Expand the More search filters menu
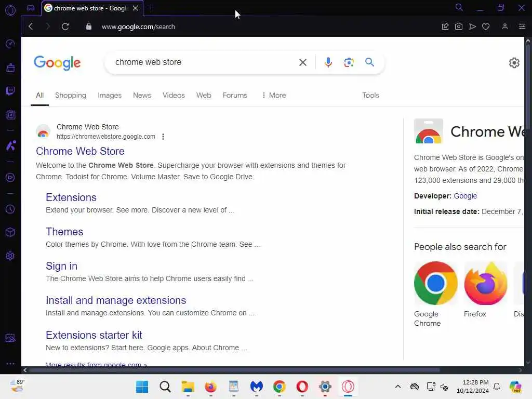This screenshot has width=532, height=399. click(274, 96)
